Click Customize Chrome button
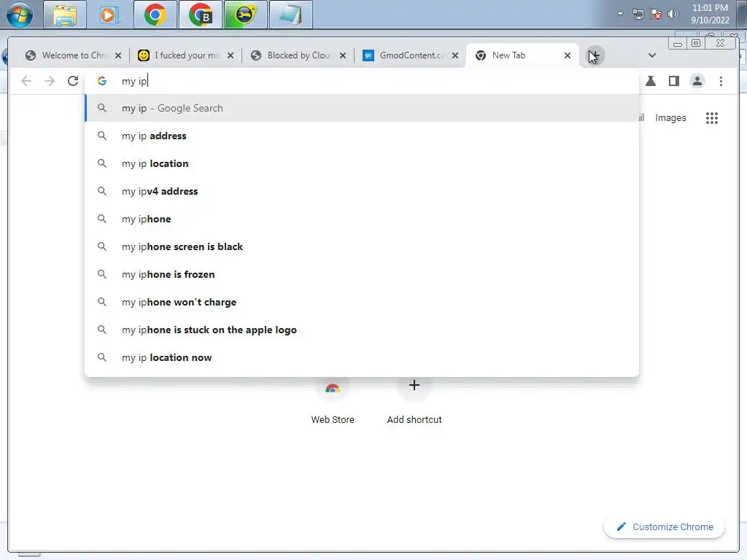Screen dimensions: 747x560 pyautogui.click(x=665, y=526)
